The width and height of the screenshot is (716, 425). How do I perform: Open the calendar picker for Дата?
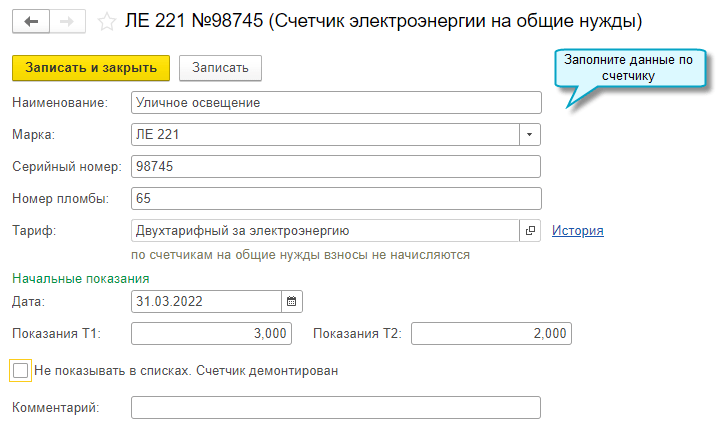(292, 301)
